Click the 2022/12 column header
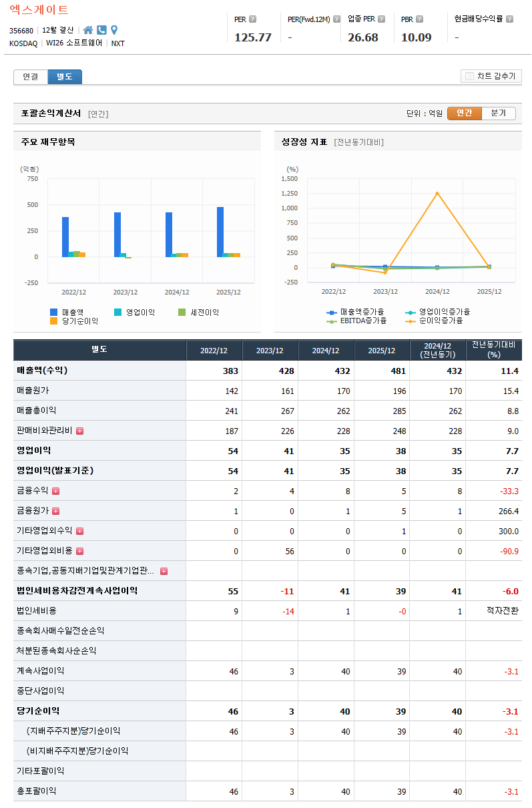 pyautogui.click(x=214, y=351)
